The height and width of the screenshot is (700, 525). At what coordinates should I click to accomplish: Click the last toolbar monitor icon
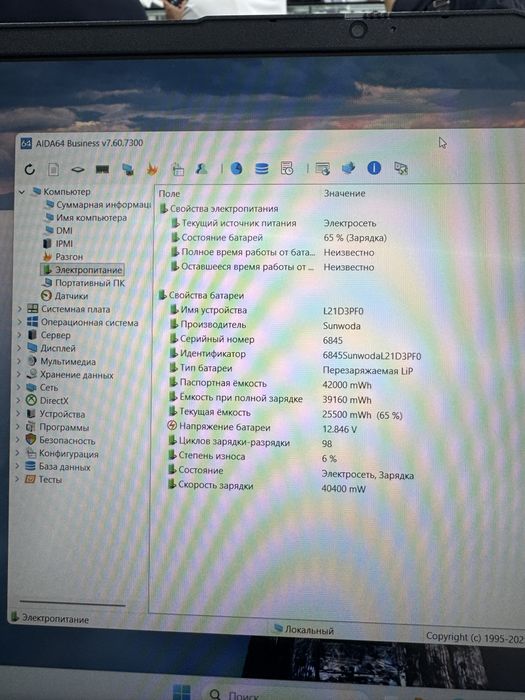click(x=401, y=168)
